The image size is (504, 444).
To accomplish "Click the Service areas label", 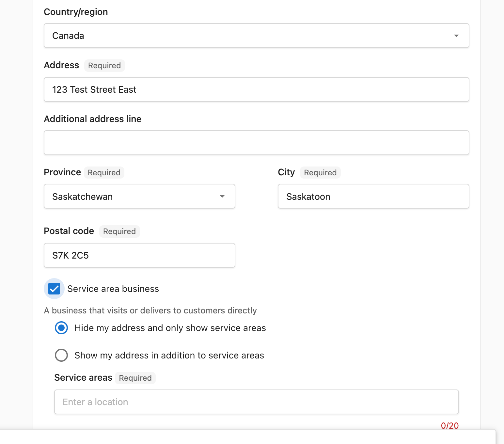I will [83, 377].
